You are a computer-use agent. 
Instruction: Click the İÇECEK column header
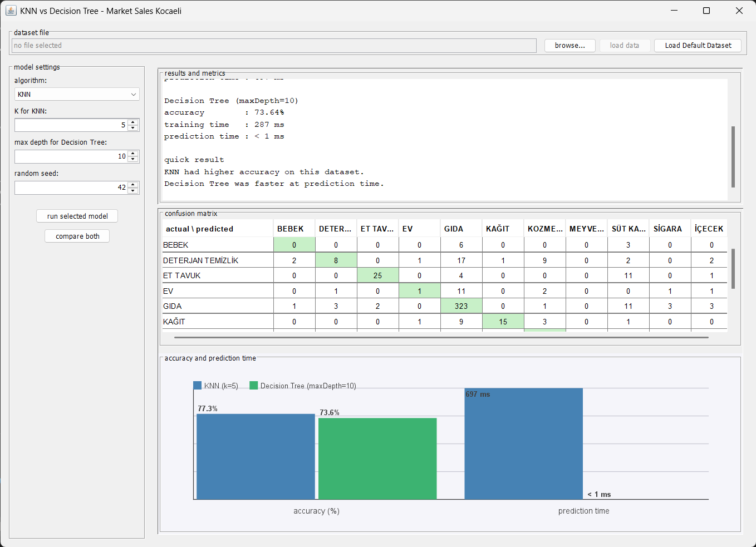(x=709, y=229)
